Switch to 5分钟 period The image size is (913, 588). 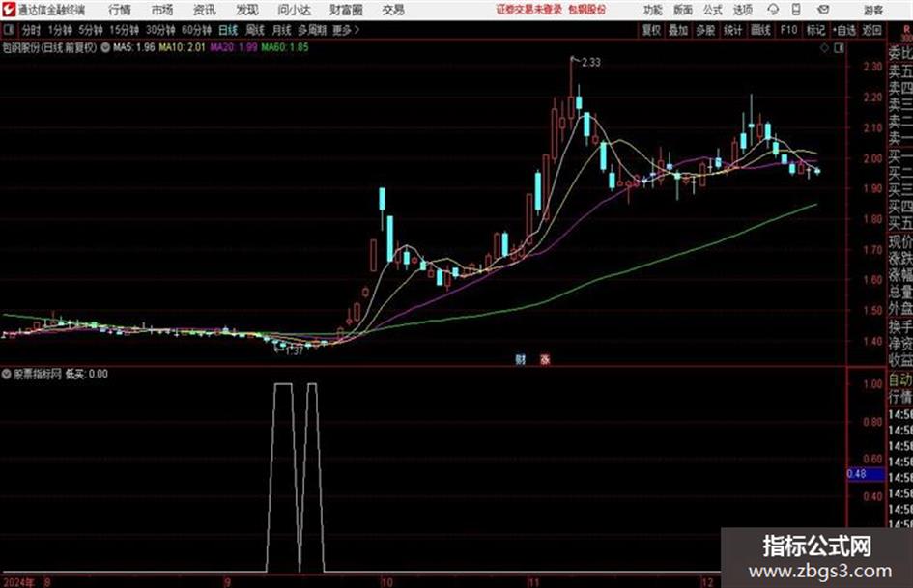tap(90, 30)
